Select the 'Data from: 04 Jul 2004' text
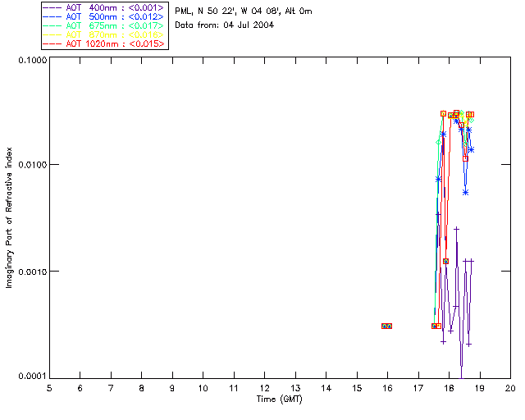This screenshot has height=420, width=525. point(225,25)
